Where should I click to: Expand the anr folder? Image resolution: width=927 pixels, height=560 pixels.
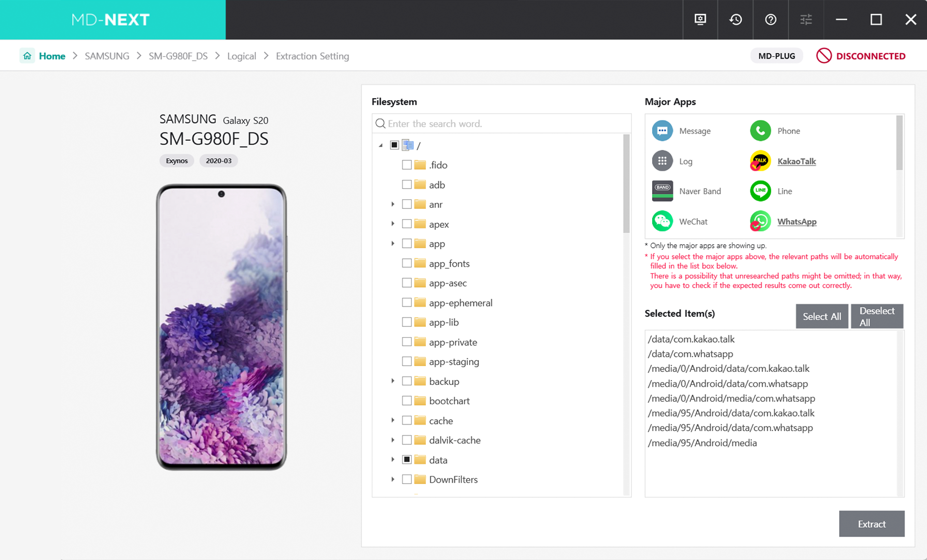[393, 204]
